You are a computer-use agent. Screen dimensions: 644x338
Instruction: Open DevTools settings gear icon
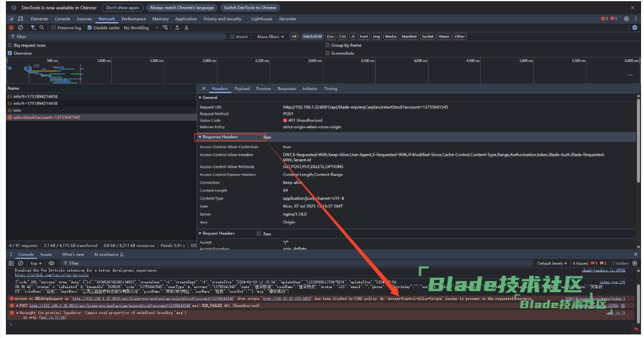tap(626, 19)
